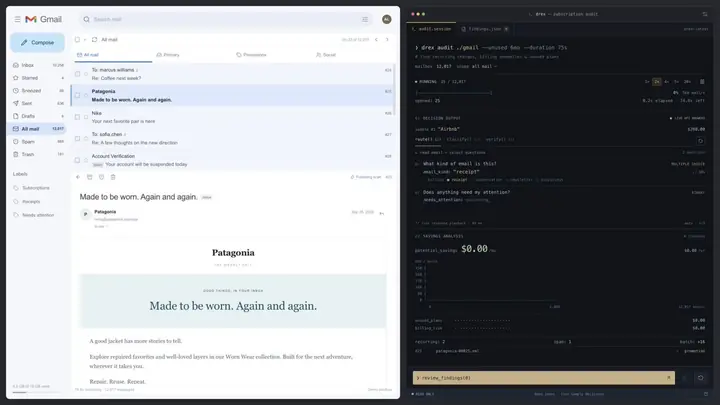This screenshot has width=720, height=405.
Task: Open the scope 'all mail' dropdown in drex
Action: coord(484,66)
